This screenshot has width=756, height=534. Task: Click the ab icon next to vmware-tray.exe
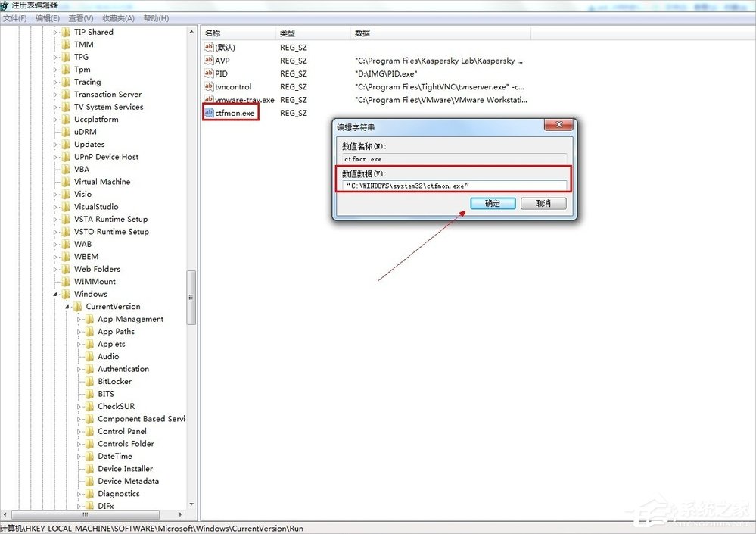(x=210, y=99)
